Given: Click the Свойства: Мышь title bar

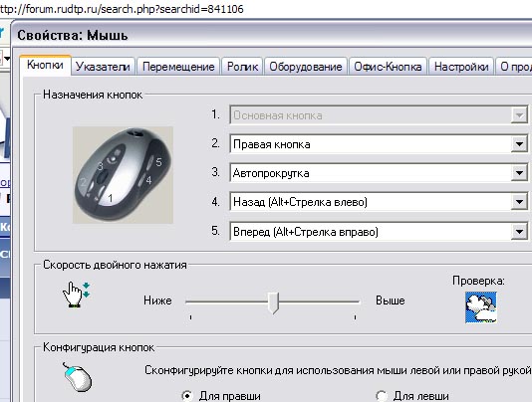Looking at the screenshot, I should tap(271, 35).
